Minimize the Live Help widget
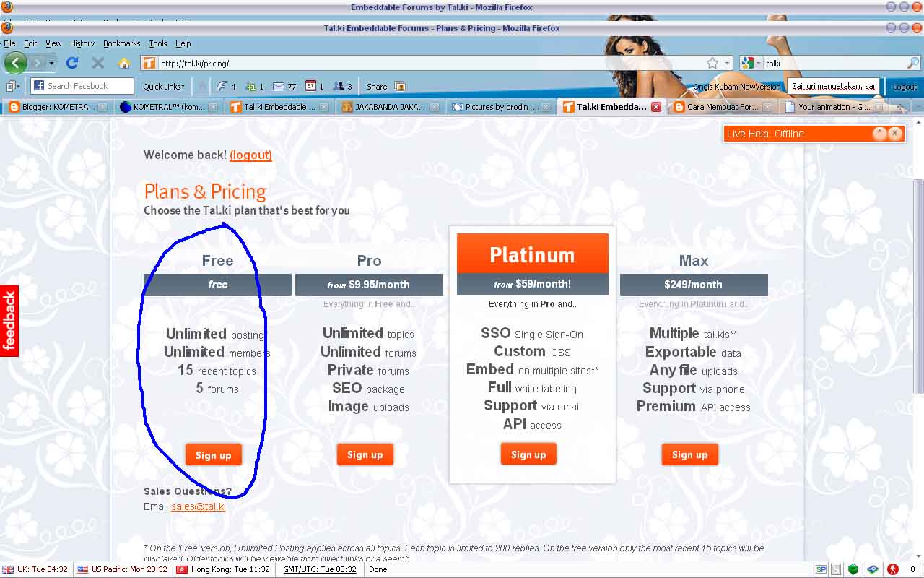 click(879, 133)
